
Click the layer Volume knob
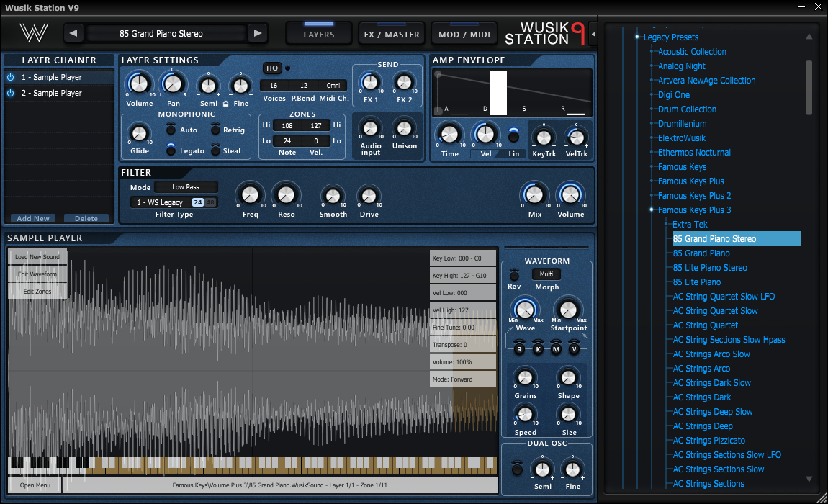pos(139,84)
